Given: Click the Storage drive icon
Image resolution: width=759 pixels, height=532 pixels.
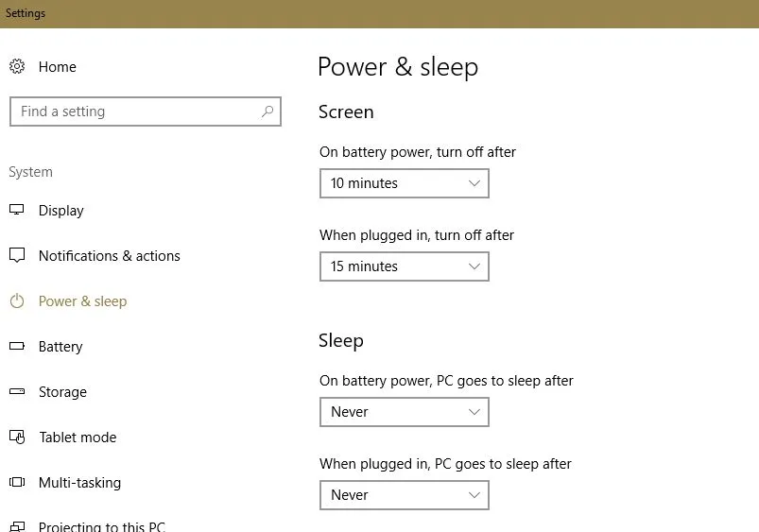Looking at the screenshot, I should (17, 391).
